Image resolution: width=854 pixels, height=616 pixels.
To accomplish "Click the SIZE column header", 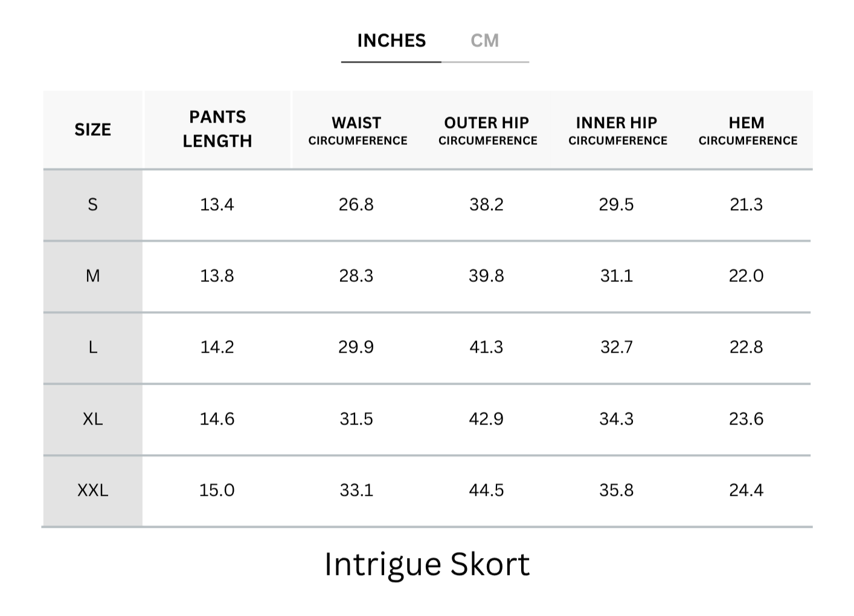I will coord(92,130).
